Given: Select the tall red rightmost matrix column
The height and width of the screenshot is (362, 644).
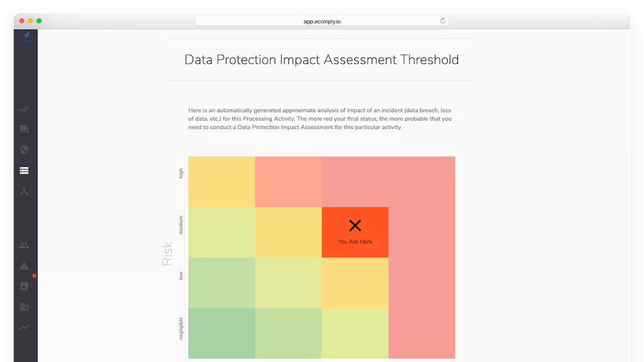Looking at the screenshot, I should [422, 282].
